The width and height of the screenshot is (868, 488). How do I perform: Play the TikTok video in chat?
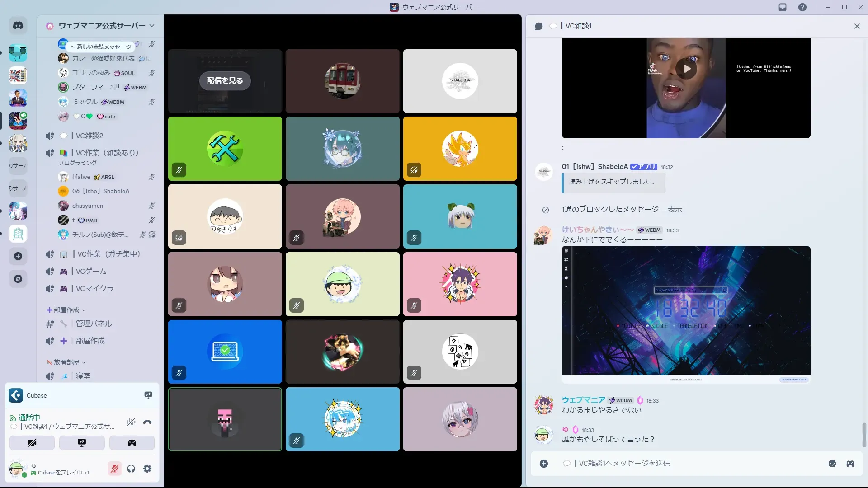(x=686, y=69)
